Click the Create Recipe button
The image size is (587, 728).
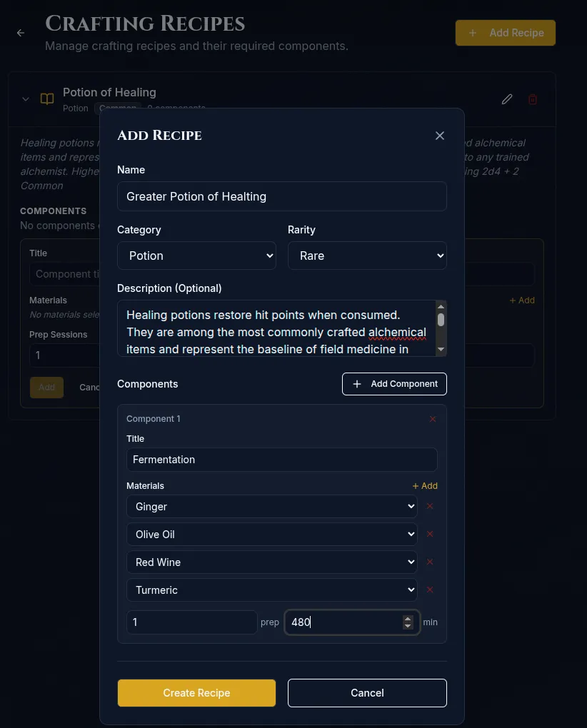coord(196,693)
